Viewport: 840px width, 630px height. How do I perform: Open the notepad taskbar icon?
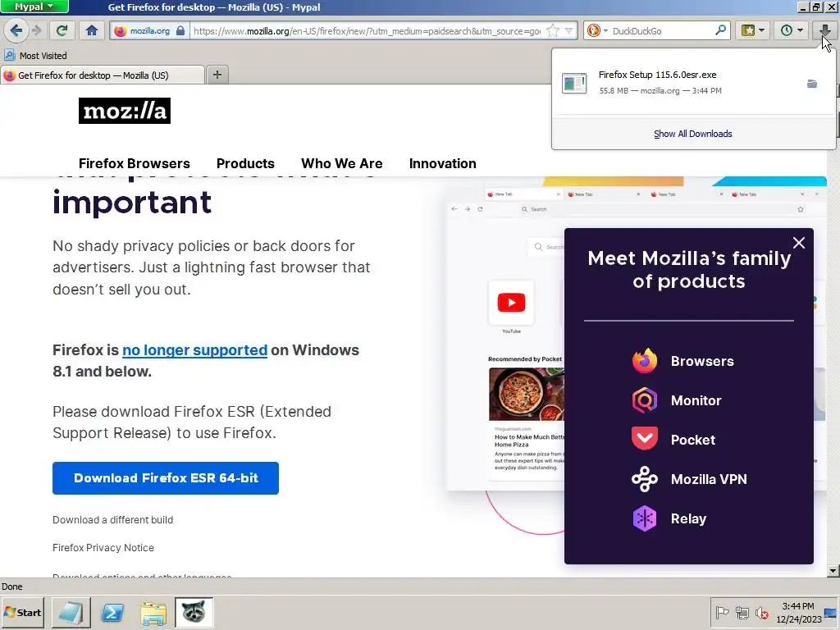tap(71, 612)
